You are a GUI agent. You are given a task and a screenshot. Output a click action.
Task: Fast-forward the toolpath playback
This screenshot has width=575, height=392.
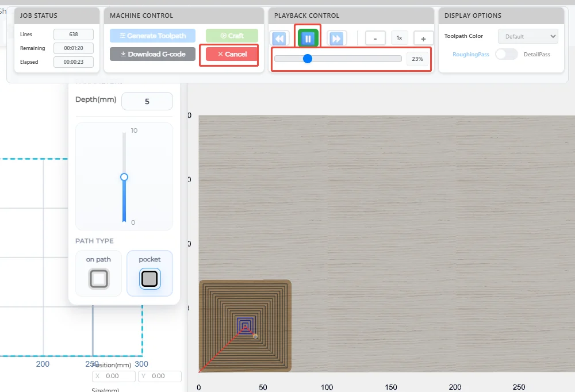click(x=336, y=39)
